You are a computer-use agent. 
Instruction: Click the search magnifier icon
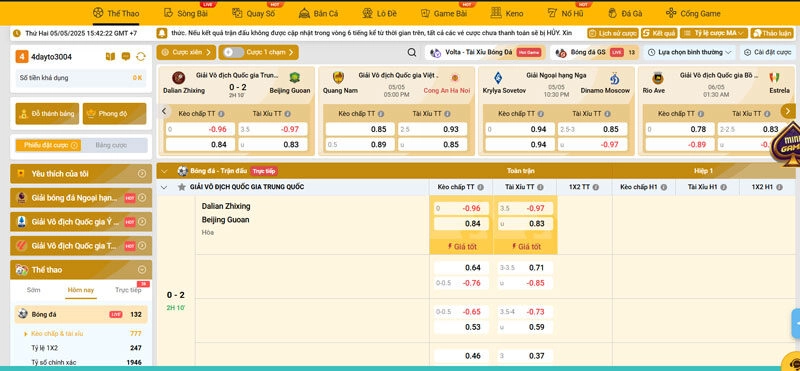pos(412,52)
